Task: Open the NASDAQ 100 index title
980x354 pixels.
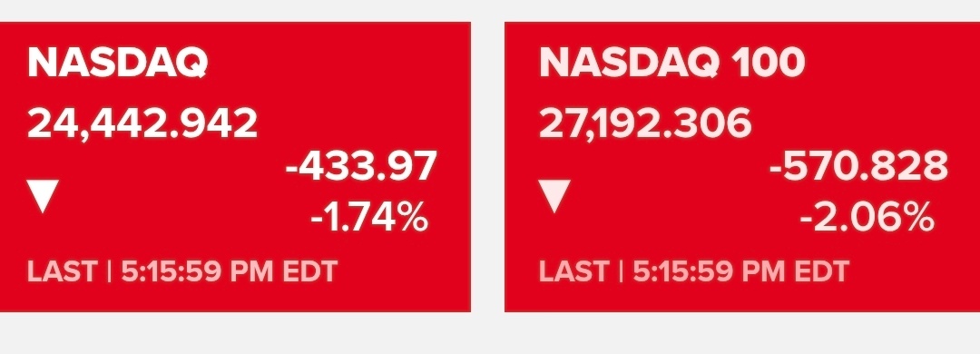Action: [x=671, y=63]
